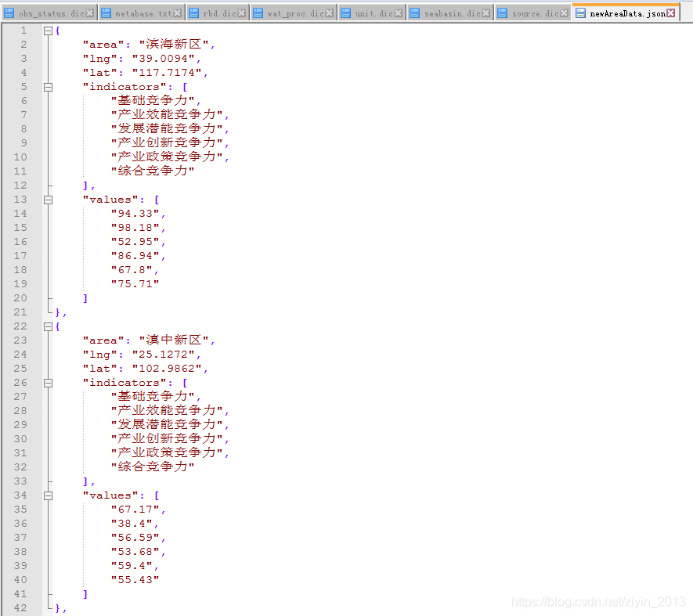Click the text "综合竞争力" on line 11
The image size is (693, 616).
click(153, 171)
